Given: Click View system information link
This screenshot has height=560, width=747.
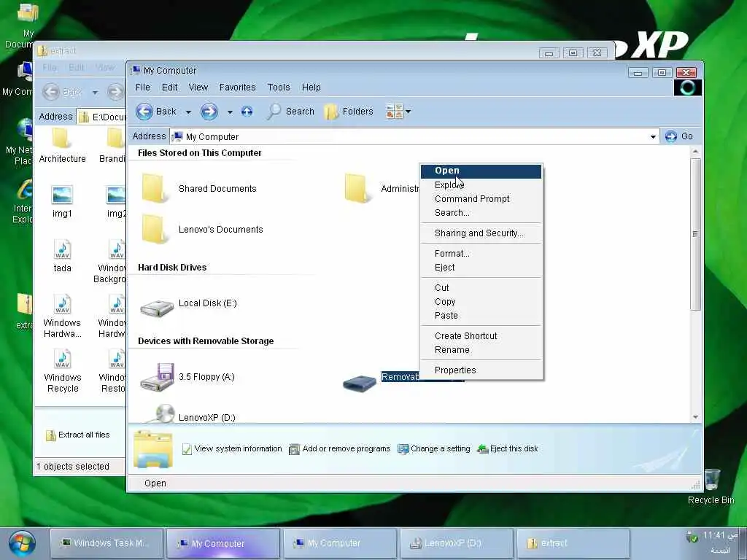Looking at the screenshot, I should tap(232, 449).
